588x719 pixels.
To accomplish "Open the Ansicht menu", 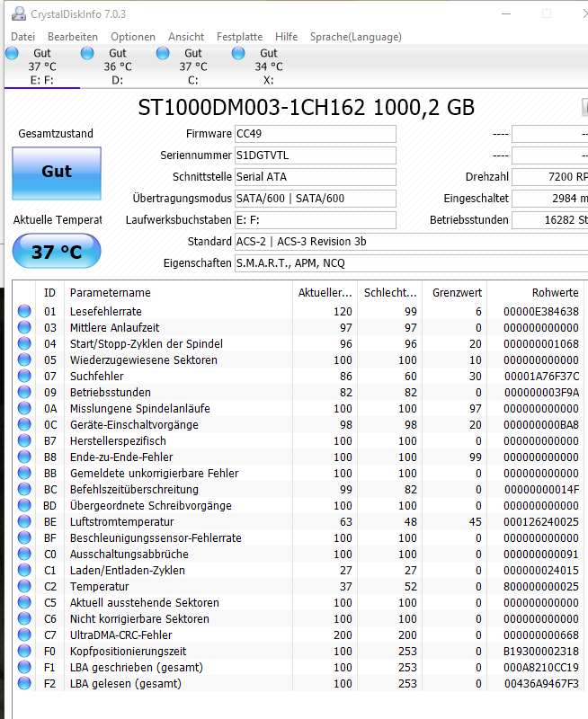I will [x=186, y=37].
